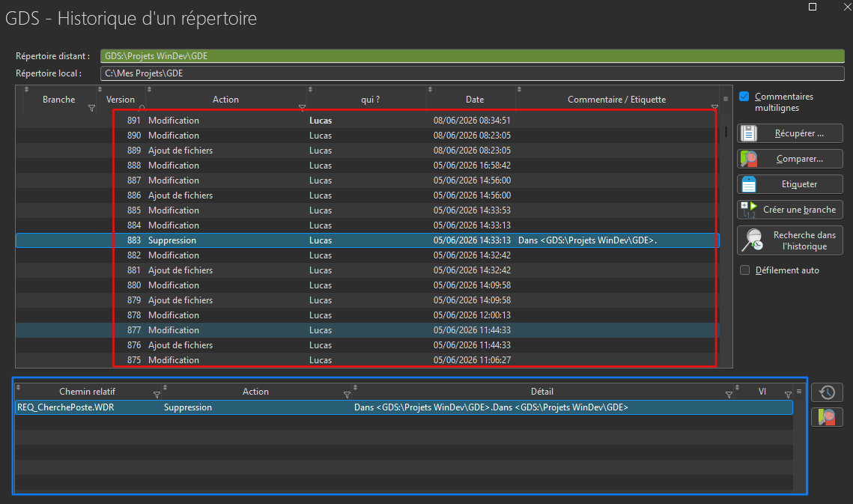The width and height of the screenshot is (853, 504).
Task: Select version 889 Ajout de fichiers row
Action: [368, 151]
